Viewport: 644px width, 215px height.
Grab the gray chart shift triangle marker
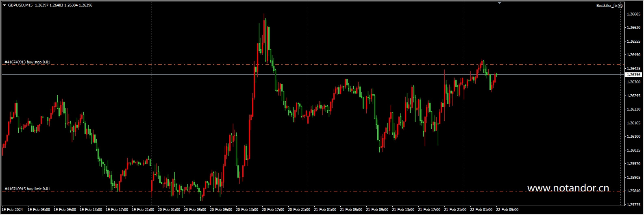point(500,3)
